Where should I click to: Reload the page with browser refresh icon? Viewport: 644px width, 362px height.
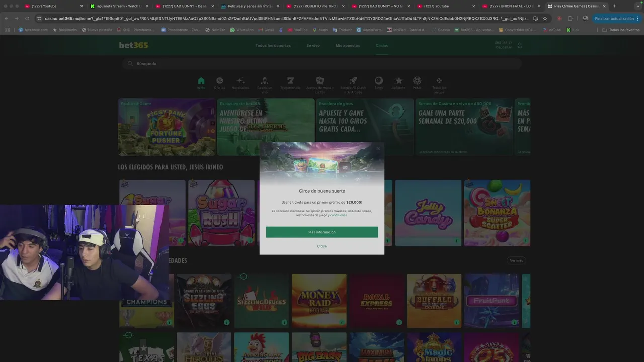[x=27, y=18]
